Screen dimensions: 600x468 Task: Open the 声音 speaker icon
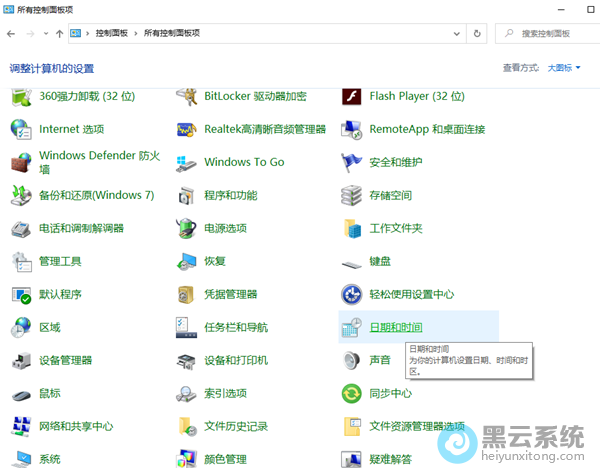pyautogui.click(x=352, y=360)
